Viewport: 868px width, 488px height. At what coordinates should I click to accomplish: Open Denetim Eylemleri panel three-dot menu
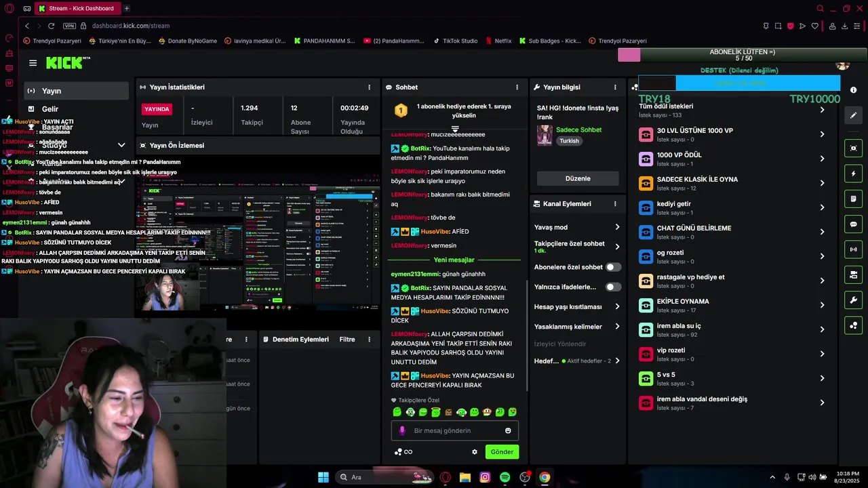[x=369, y=340]
